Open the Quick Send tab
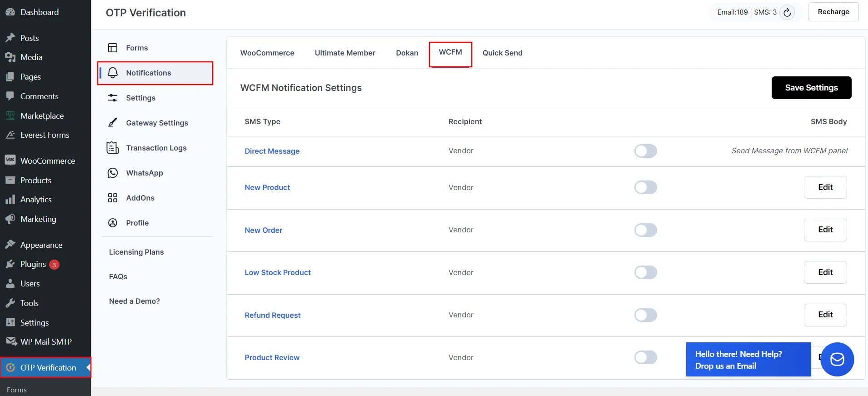This screenshot has height=396, width=868. pyautogui.click(x=503, y=53)
